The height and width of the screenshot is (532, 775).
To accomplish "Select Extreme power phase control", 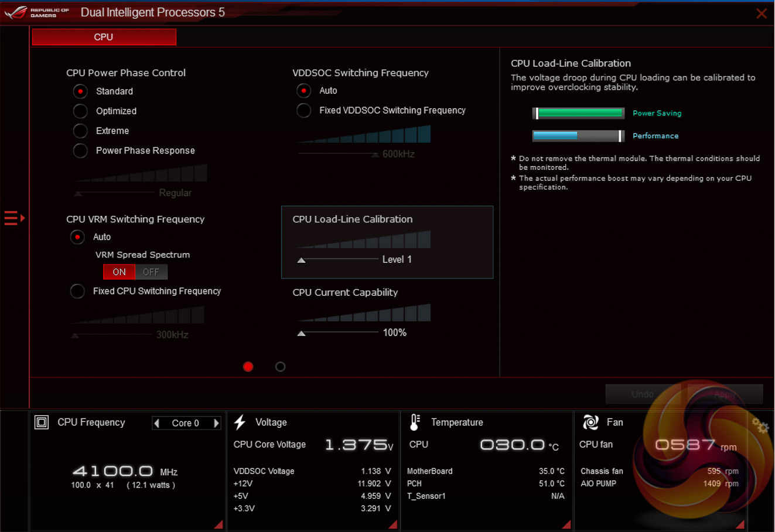I will click(x=80, y=131).
